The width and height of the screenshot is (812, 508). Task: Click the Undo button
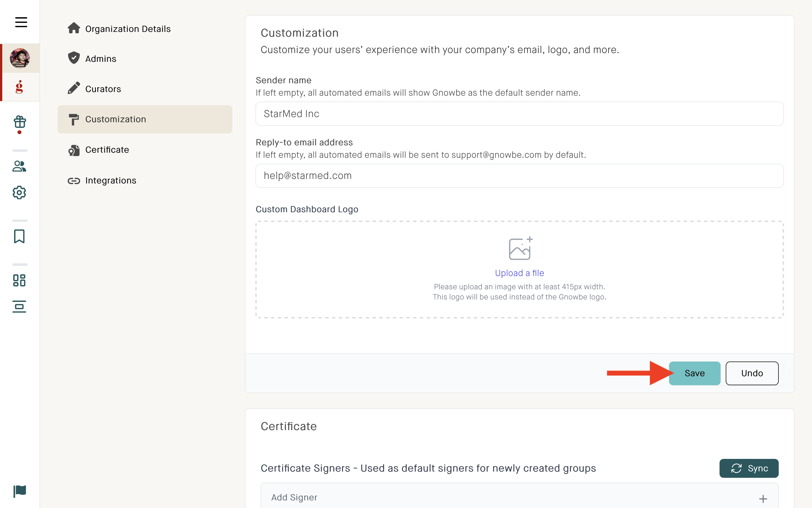[x=752, y=373]
